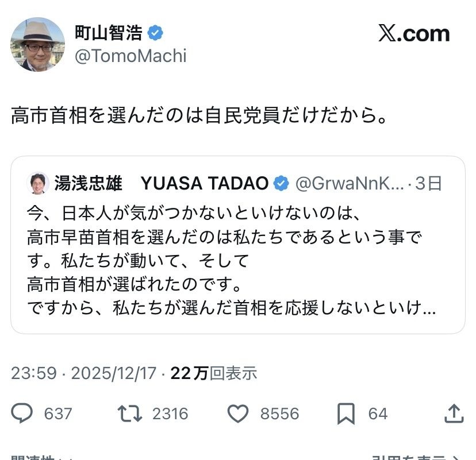This screenshot has width=476, height=460.
Task: Click the display name 町山智浩
Action: (x=108, y=33)
